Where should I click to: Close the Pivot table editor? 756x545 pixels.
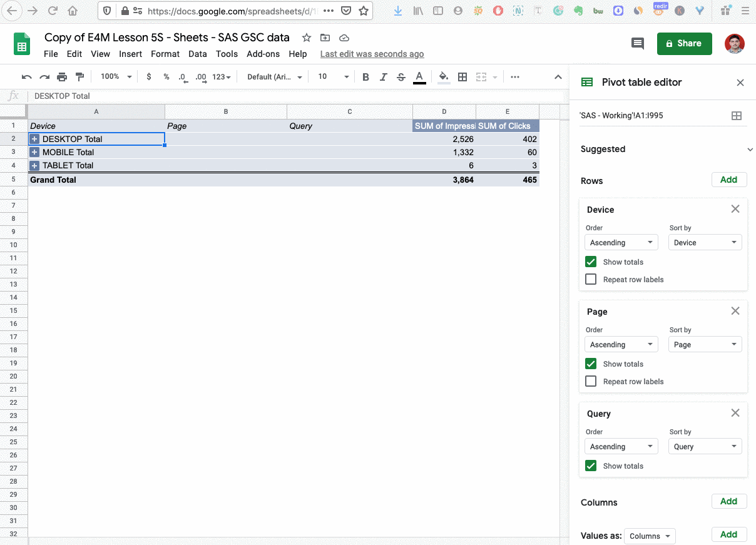click(740, 83)
